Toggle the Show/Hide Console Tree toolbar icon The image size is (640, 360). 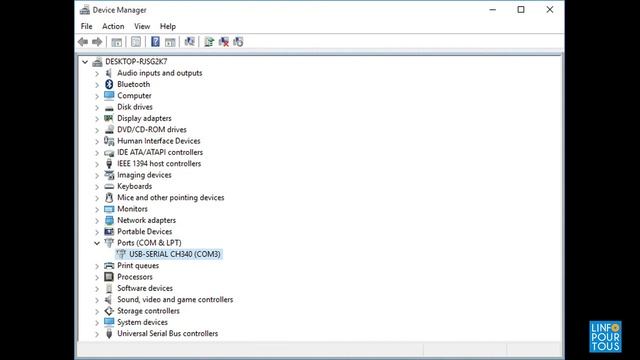(117, 42)
